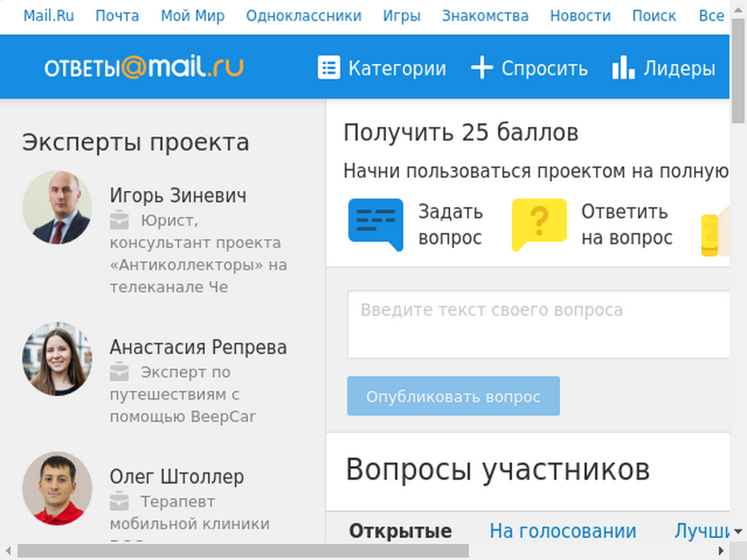The height and width of the screenshot is (560, 747).
Task: Open the Поиск link
Action: [x=654, y=16]
